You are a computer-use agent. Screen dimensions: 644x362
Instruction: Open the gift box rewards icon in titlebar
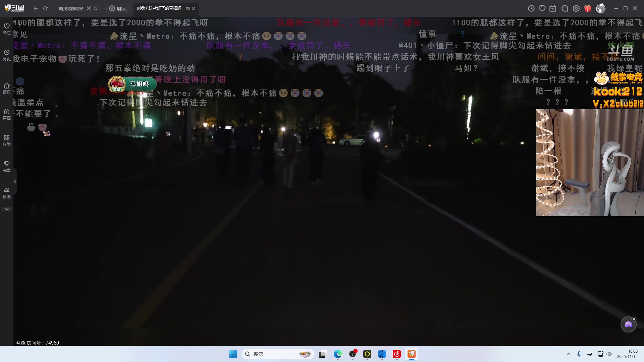click(x=587, y=8)
